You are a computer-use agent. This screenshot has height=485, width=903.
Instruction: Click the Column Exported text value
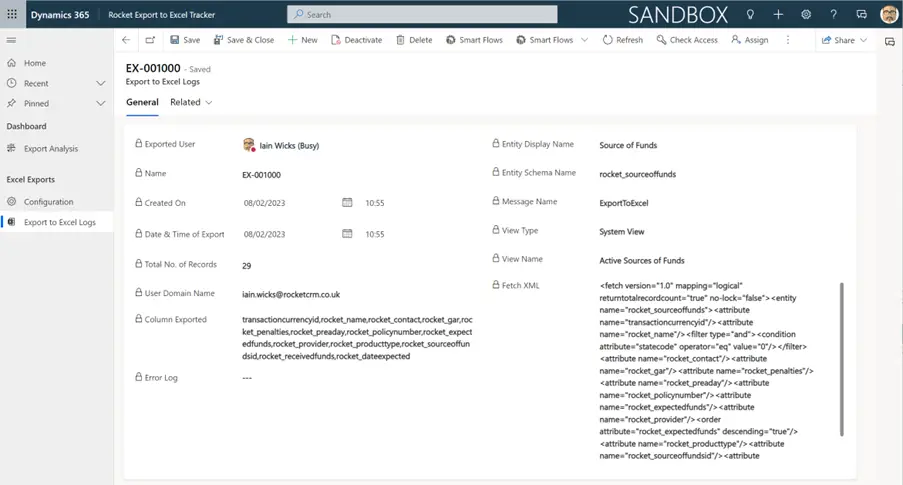[x=357, y=338]
